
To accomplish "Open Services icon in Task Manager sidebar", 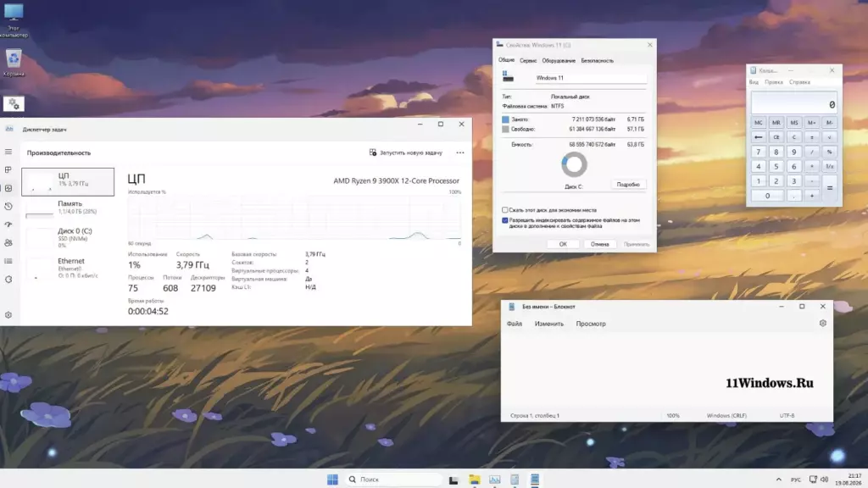I will tap(8, 280).
